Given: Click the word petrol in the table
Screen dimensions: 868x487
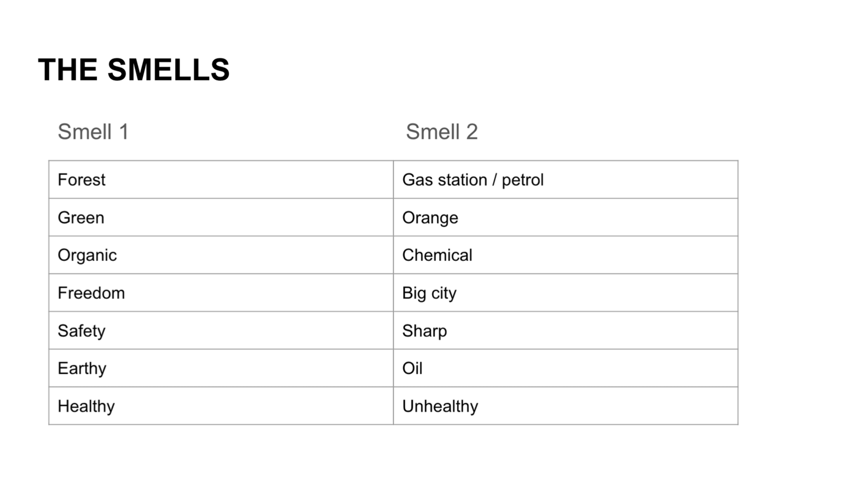Looking at the screenshot, I should point(523,181).
